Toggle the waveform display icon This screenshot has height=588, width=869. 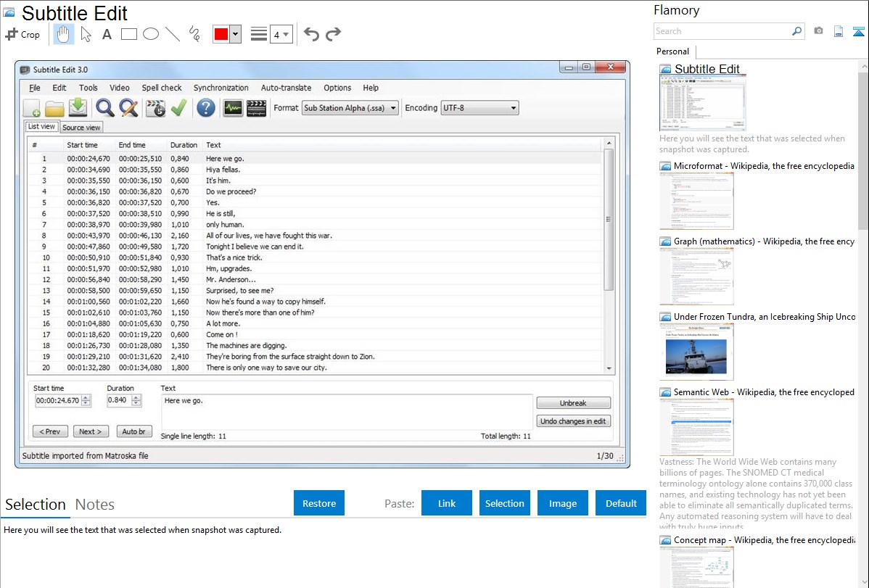233,108
